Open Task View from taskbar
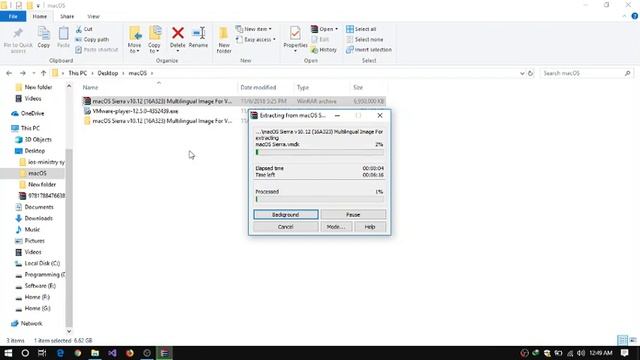Screen dimensions: 640x360 (x=42, y=353)
